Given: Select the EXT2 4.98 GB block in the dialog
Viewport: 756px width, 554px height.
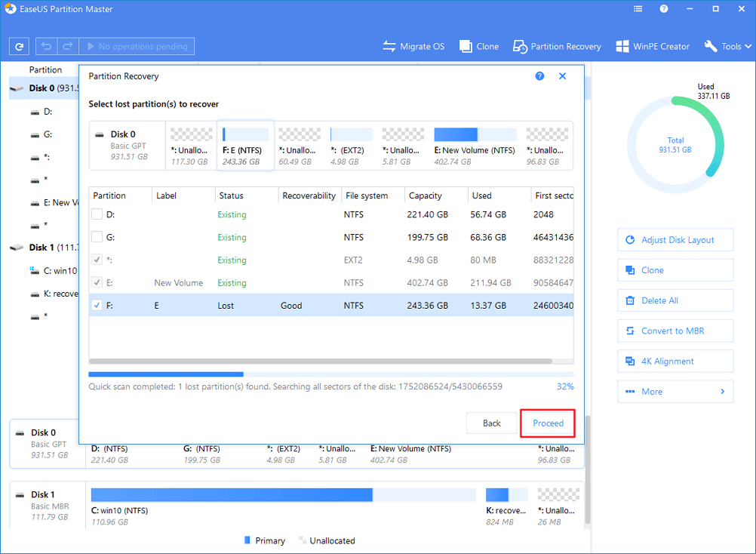Looking at the screenshot, I should click(x=350, y=146).
